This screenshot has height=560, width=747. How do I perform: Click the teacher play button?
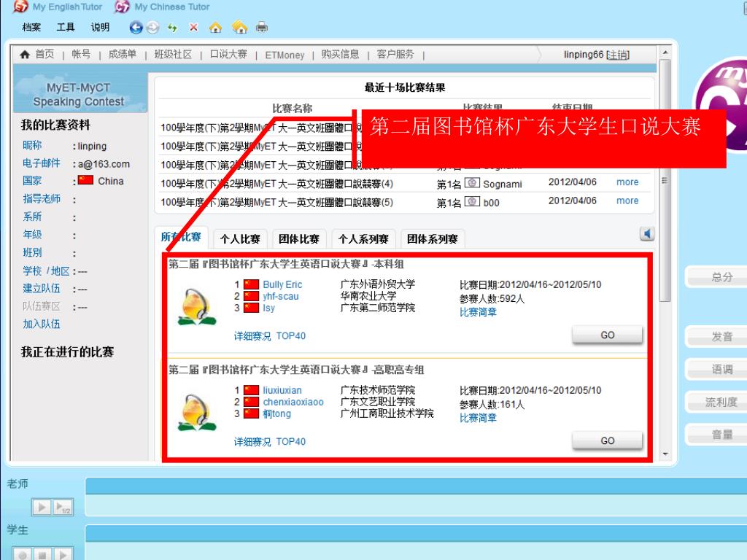[42, 507]
